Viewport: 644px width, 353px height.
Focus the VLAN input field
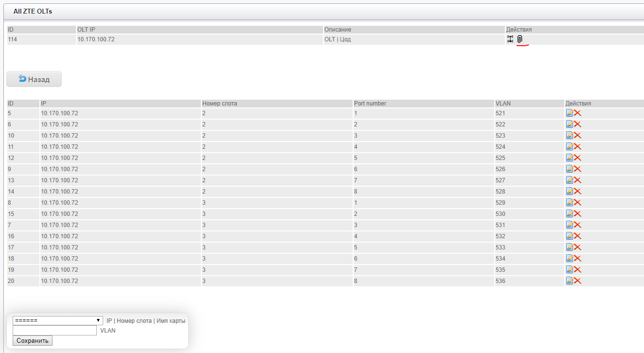[54, 331]
